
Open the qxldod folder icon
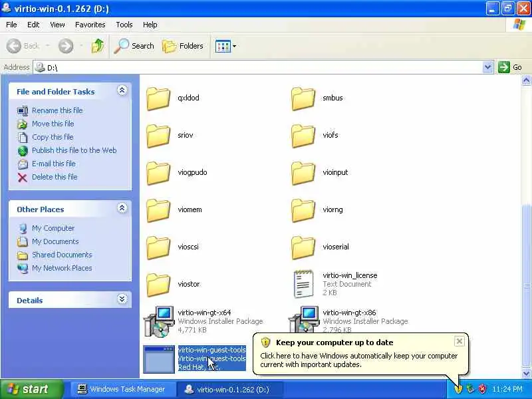coord(158,98)
